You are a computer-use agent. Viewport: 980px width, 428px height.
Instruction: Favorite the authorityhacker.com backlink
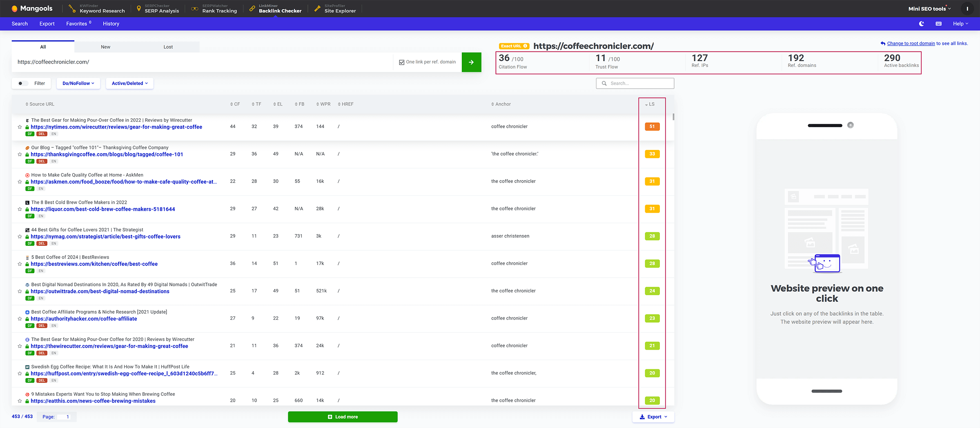click(x=20, y=319)
